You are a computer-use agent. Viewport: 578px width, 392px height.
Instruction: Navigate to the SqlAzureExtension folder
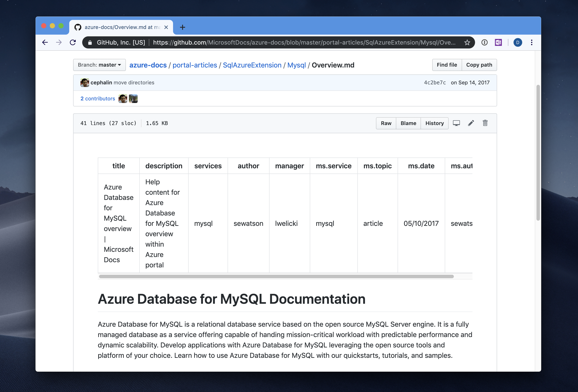point(252,65)
